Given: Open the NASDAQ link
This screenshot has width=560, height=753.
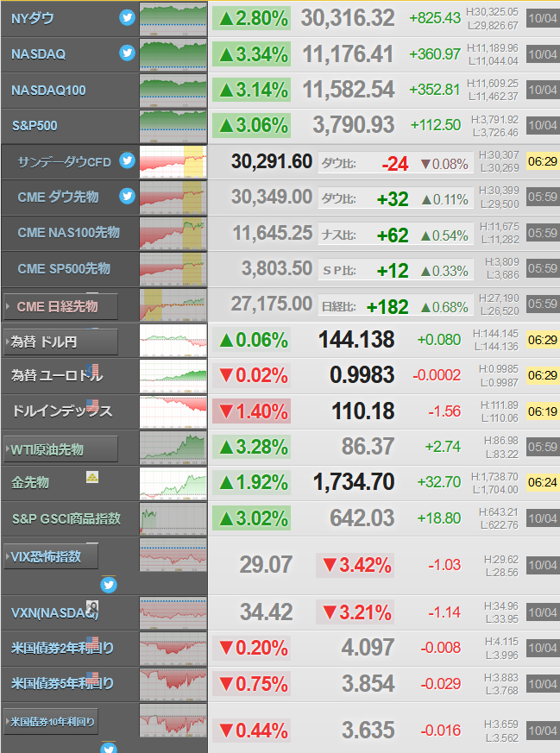Looking at the screenshot, I should [x=39, y=54].
